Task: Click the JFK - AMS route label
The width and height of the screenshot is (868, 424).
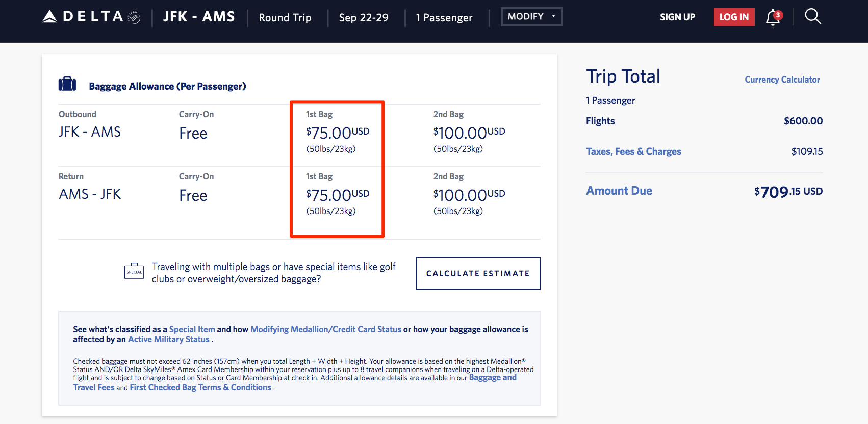Action: click(198, 17)
